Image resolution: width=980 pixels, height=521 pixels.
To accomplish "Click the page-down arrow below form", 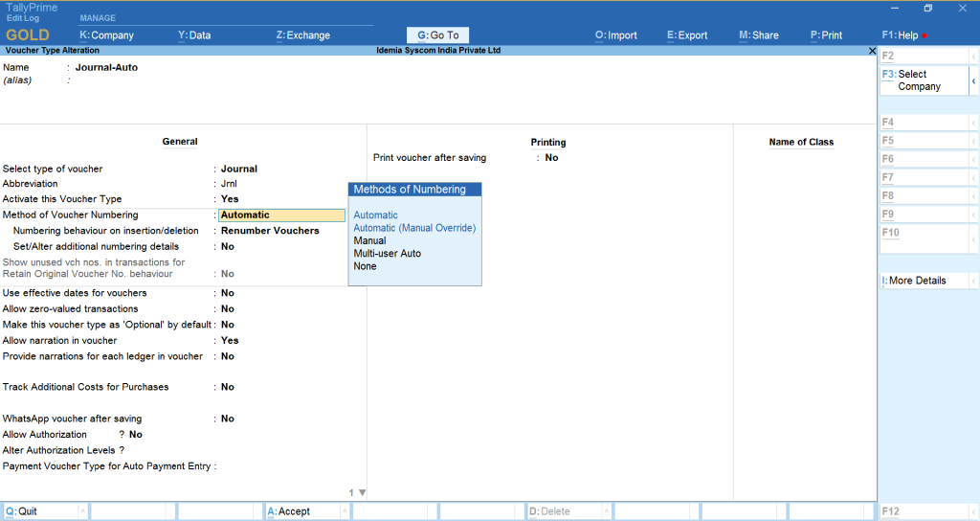I will pos(362,493).
